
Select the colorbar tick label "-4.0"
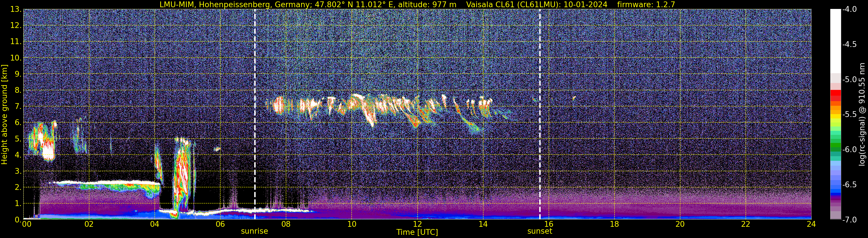(x=849, y=10)
